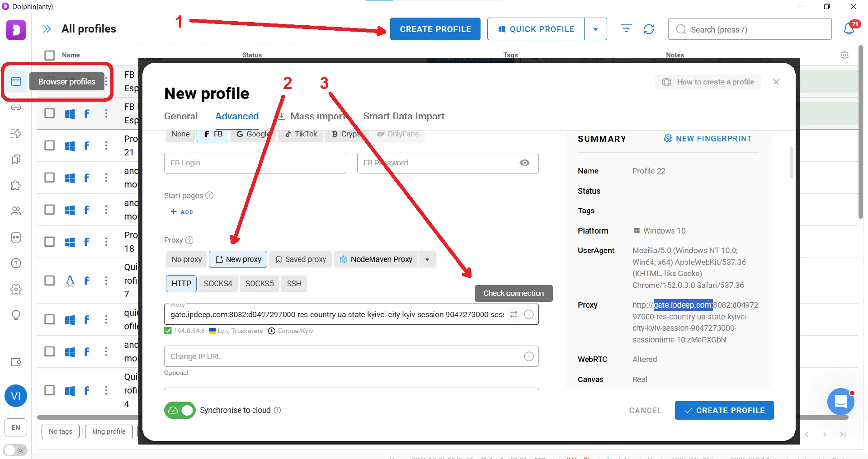
Task: Click Check connection button
Action: tap(514, 293)
